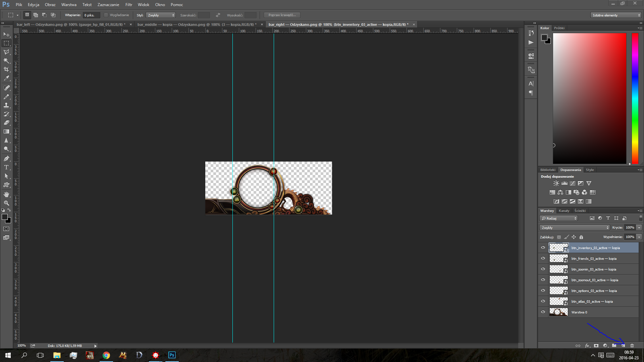644x362 pixels.
Task: Delete the selected layer via trash icon
Action: pyautogui.click(x=632, y=346)
